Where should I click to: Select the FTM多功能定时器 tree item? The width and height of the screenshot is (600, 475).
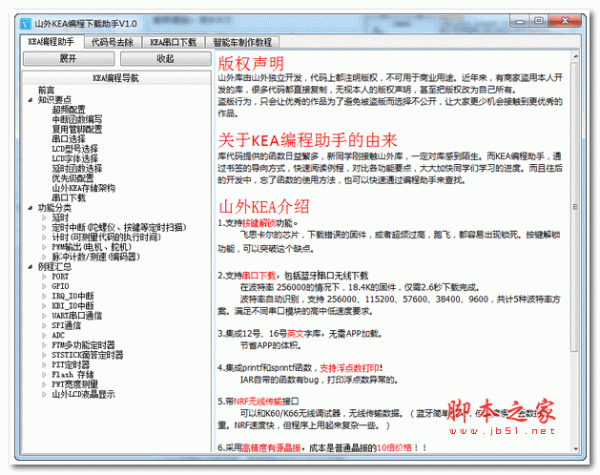pyautogui.click(x=83, y=345)
